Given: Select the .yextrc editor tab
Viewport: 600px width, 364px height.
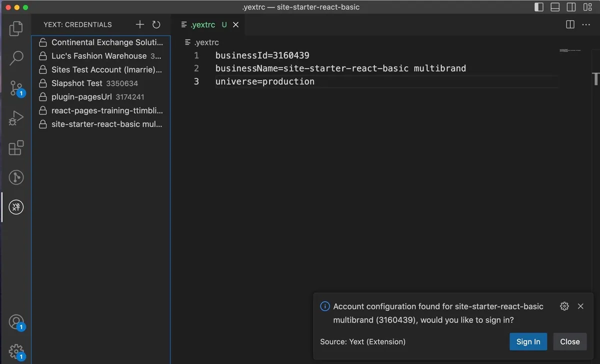Looking at the screenshot, I should (204, 24).
